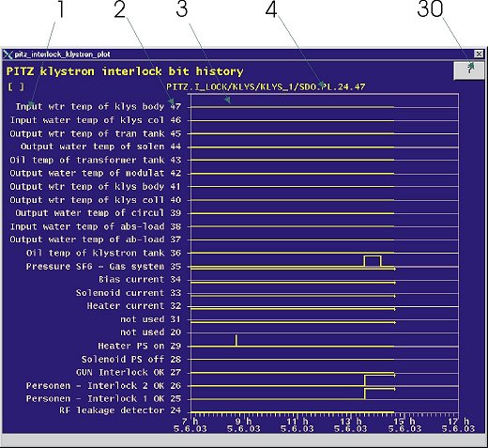
Task: Select label 'Heater current 32'
Action: [x=134, y=306]
